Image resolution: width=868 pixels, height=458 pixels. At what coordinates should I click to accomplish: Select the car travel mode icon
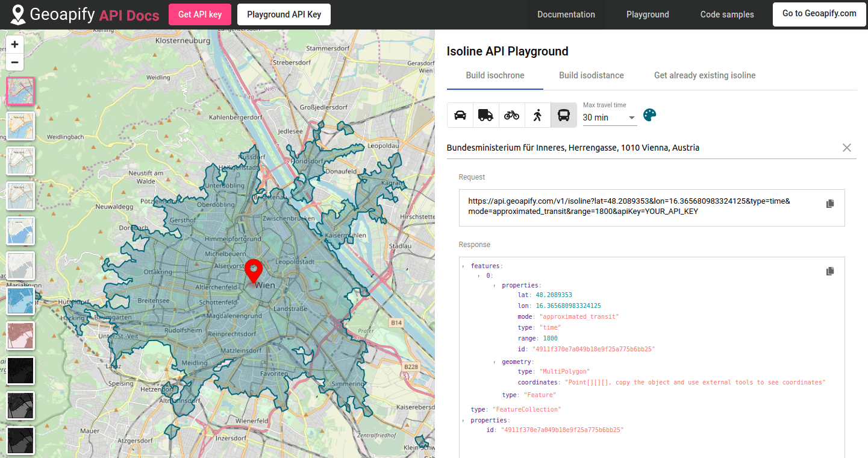(460, 115)
